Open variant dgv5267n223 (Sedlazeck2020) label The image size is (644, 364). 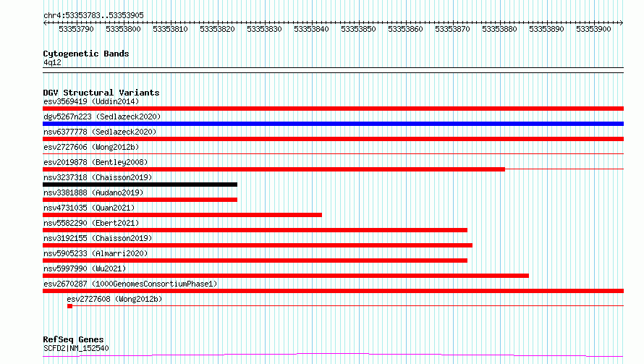(102, 117)
